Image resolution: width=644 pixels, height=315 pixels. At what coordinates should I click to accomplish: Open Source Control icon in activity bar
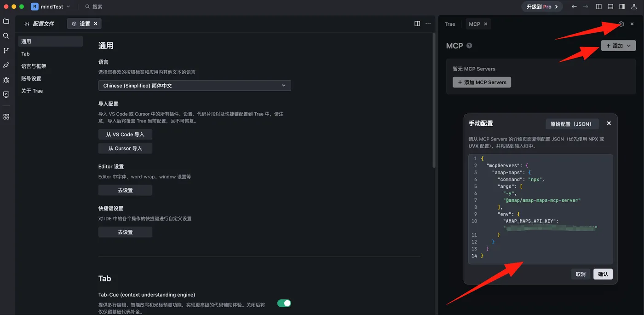(6, 51)
